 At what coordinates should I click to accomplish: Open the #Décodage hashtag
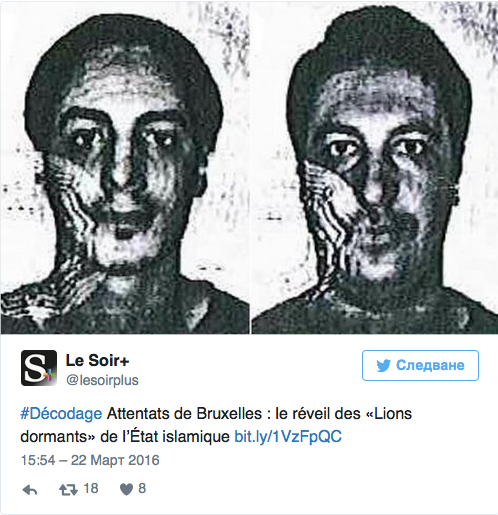[x=61, y=414]
